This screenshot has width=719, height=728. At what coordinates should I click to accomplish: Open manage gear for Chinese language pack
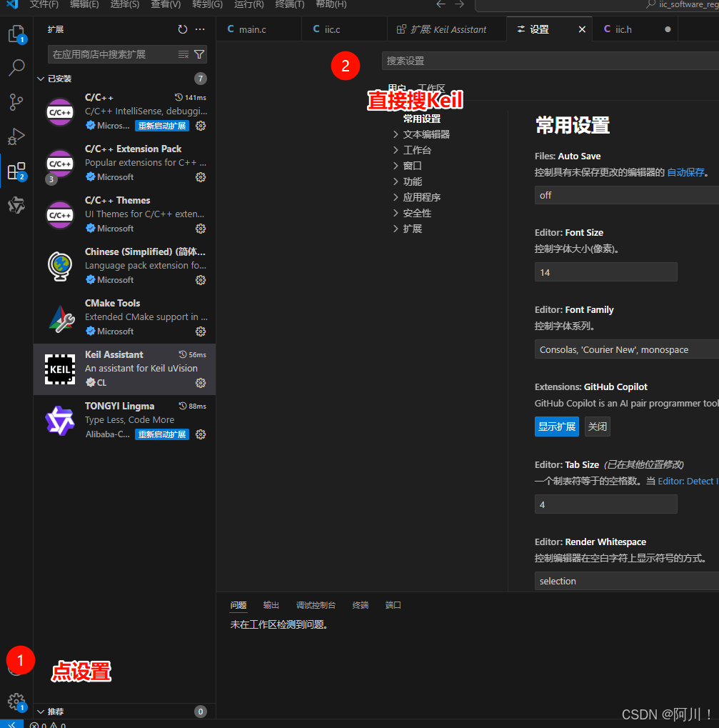tap(201, 281)
